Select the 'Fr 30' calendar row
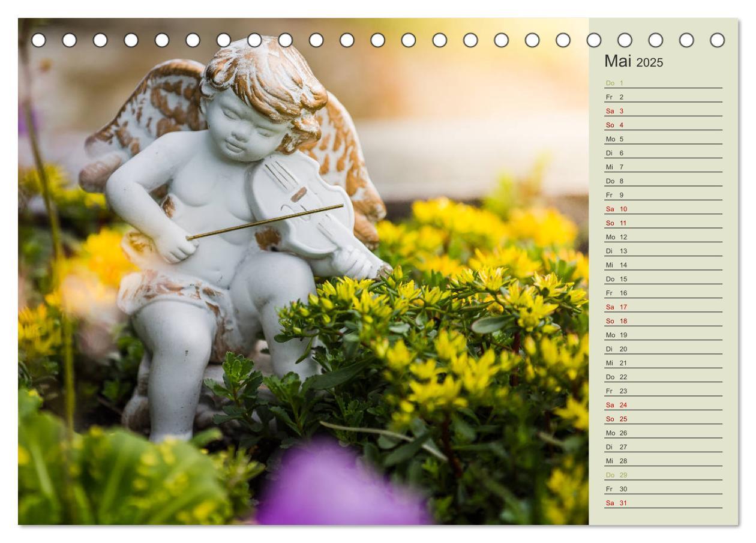This screenshot has height=543, width=756. (663, 489)
